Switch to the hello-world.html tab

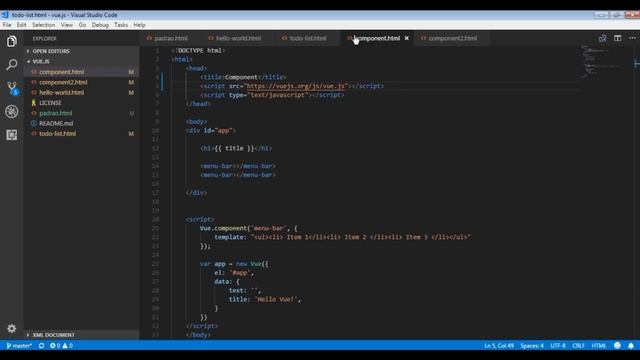click(238, 38)
